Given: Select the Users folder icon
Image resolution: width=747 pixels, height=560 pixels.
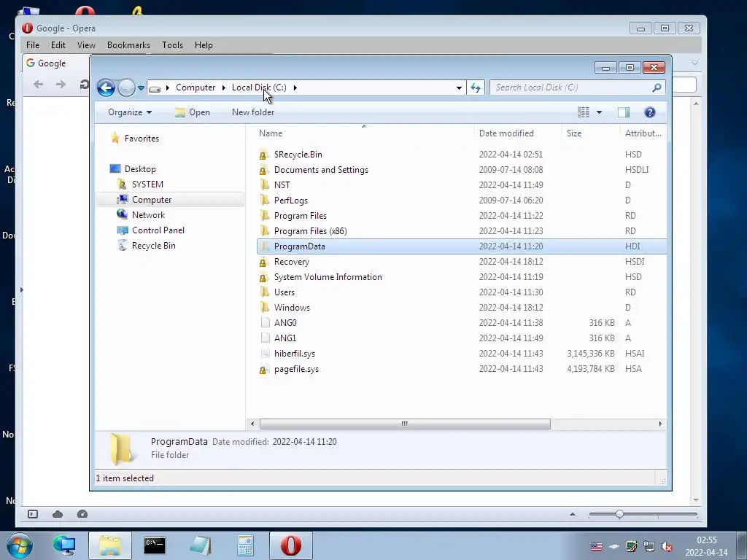Looking at the screenshot, I should tap(264, 292).
